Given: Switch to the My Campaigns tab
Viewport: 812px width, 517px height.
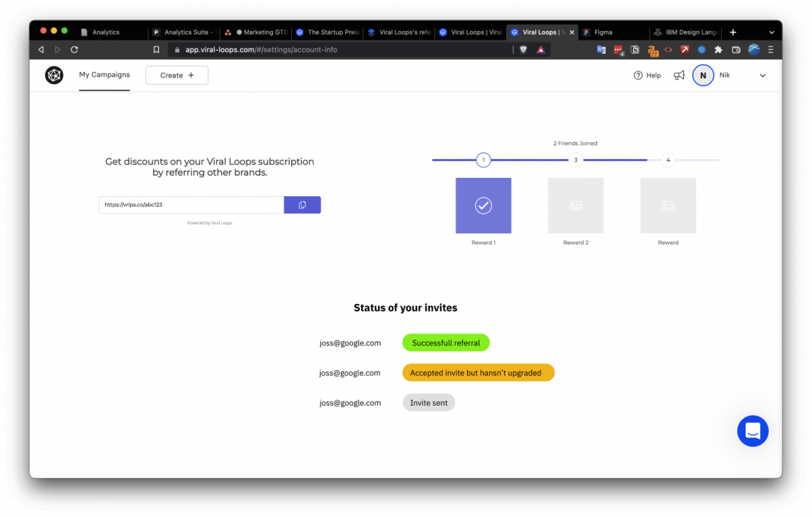Looking at the screenshot, I should (x=104, y=75).
